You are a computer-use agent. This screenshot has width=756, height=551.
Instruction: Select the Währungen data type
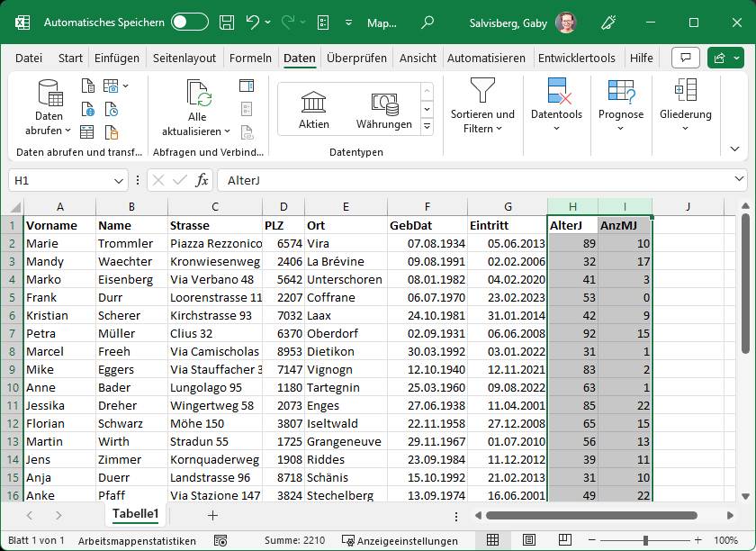click(384, 110)
